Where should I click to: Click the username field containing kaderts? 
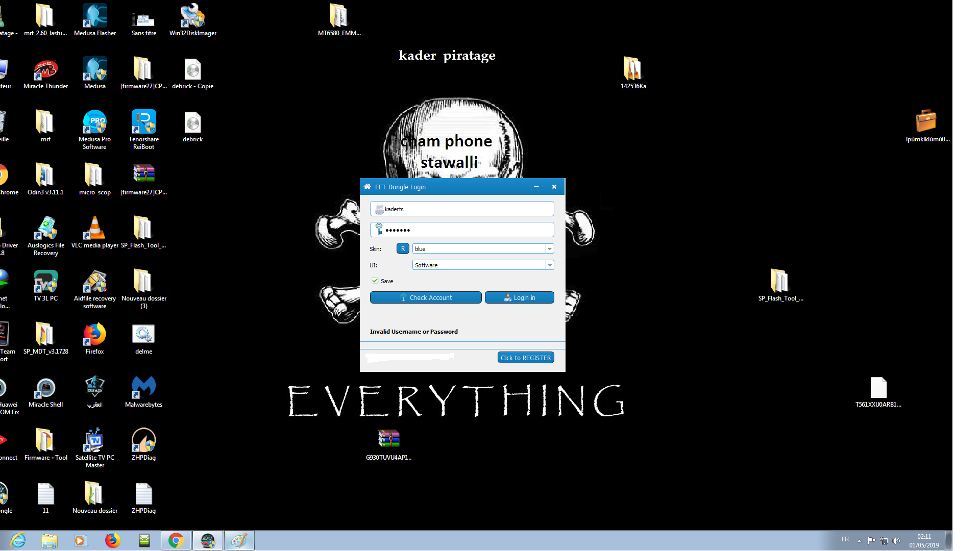click(462, 209)
